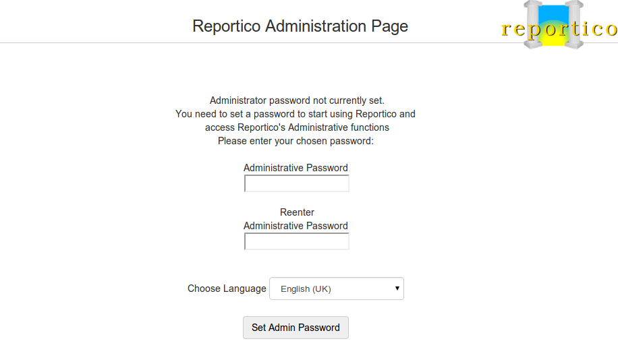Click 'You need to set a password' line
This screenshot has width=618, height=364.
(296, 114)
